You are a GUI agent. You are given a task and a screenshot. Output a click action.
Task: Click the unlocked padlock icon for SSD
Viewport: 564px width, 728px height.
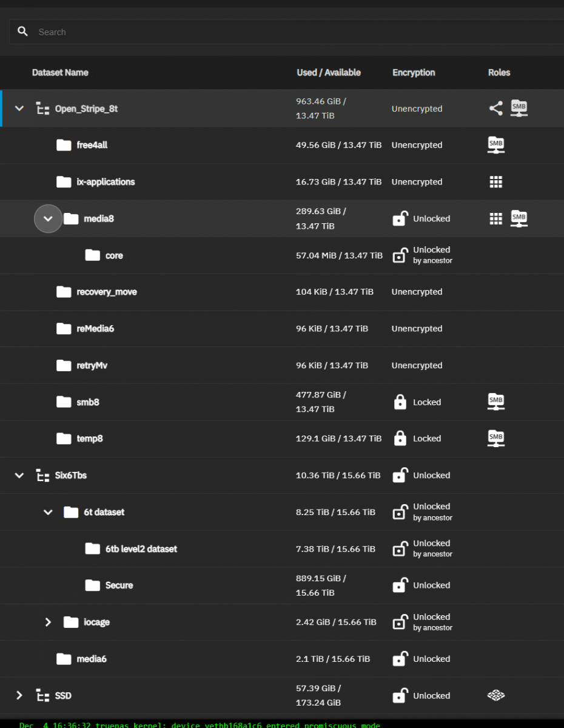pos(400,695)
